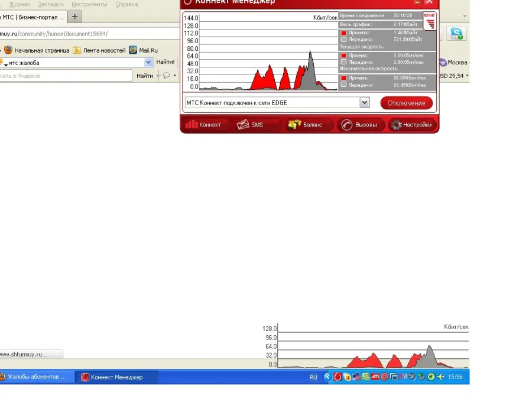Toggle maximum speed Передачи checkbox
This screenshot has width=532, height=399.
click(343, 85)
